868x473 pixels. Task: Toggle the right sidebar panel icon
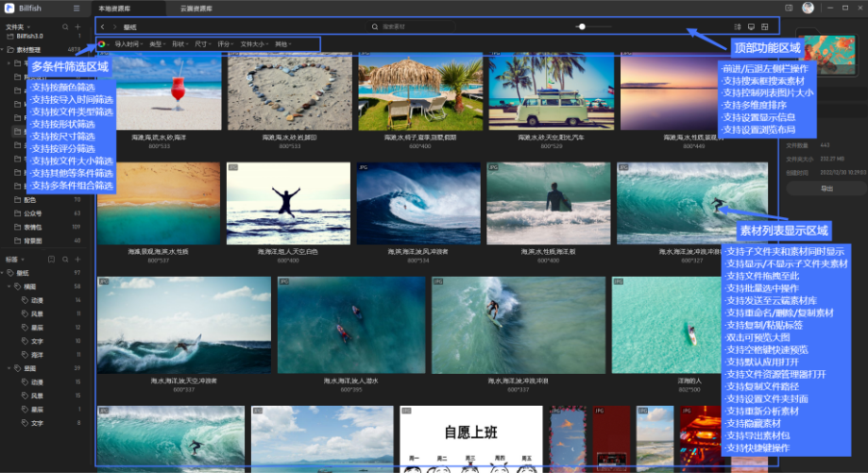pos(789,8)
